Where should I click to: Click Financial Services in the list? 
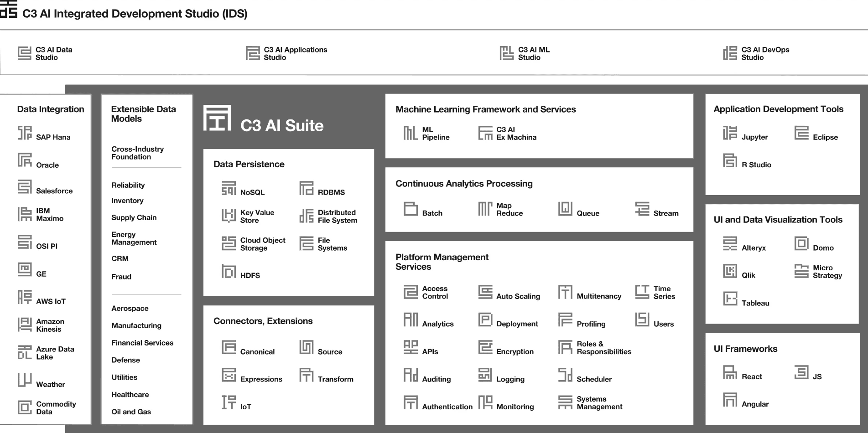point(142,343)
